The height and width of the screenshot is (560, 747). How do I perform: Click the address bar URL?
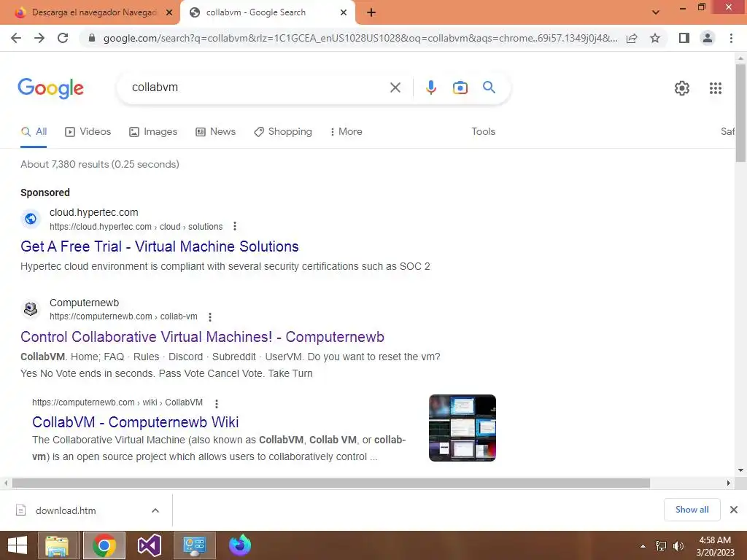coord(360,38)
